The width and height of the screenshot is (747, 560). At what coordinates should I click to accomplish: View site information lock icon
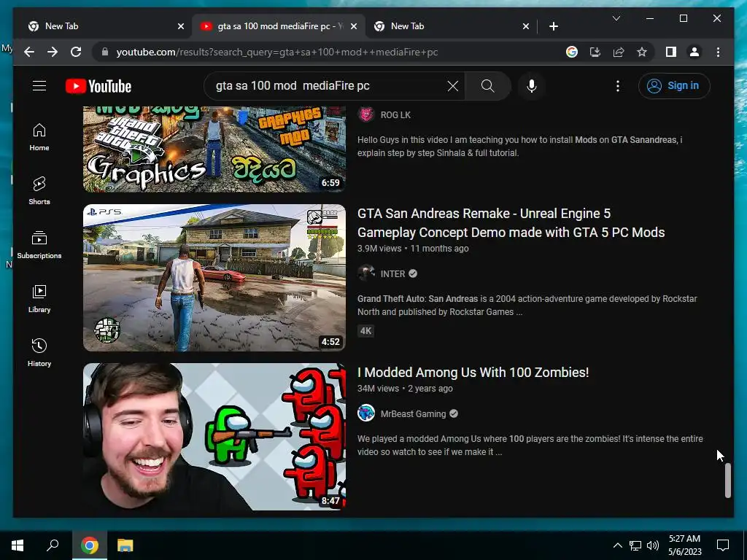[105, 52]
